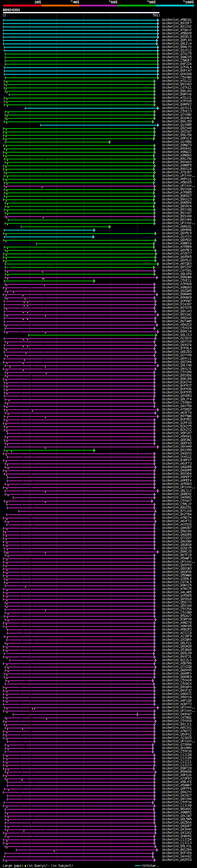The image size is (197, 868).
Task: Click hit label UniRef100_B6SZR4
Action: (177, 850)
